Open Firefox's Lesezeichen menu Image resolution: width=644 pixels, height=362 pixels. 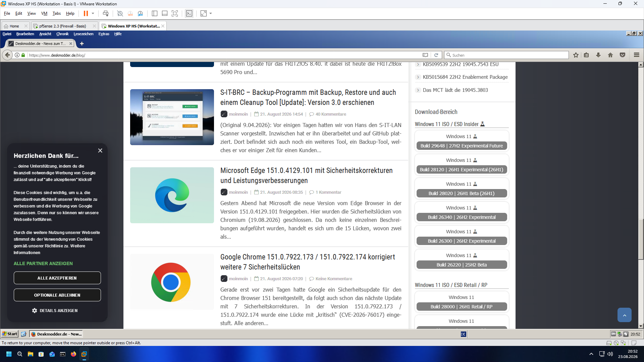[x=84, y=34]
